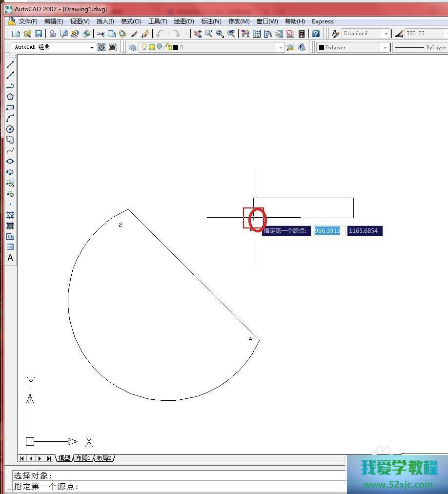Select the Circle tool
Viewport: 448px width, 494px height.
(10, 129)
